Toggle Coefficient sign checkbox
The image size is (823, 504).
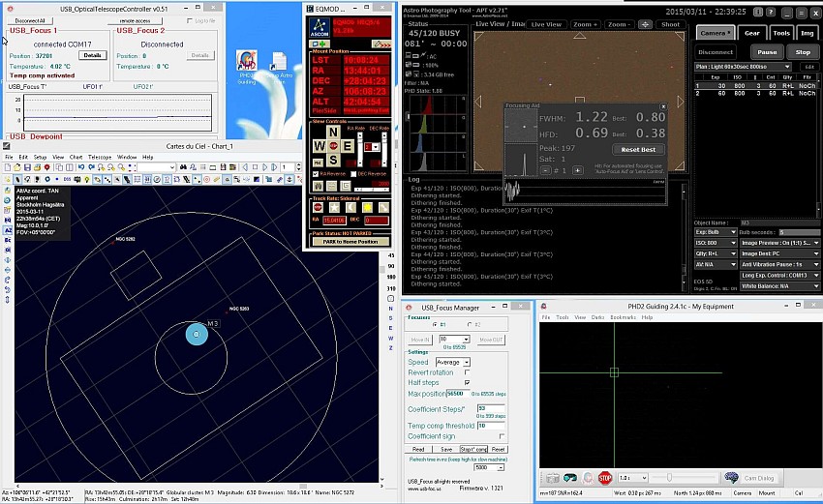(x=502, y=436)
